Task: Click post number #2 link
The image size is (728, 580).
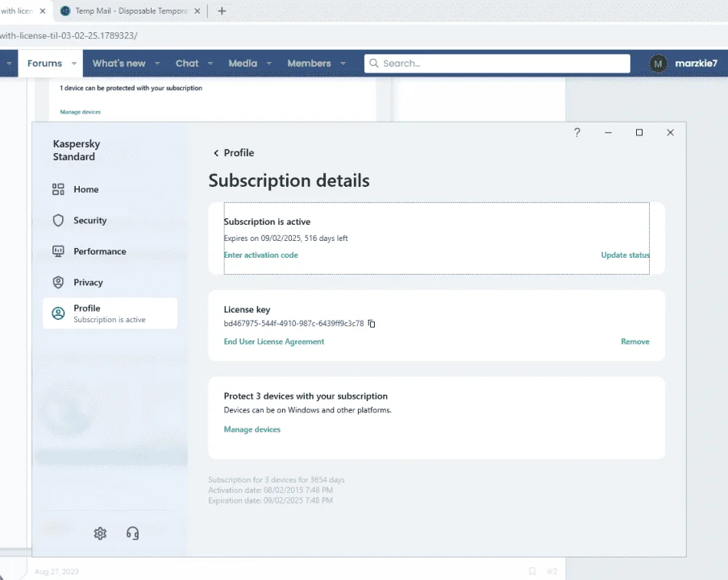Action: click(x=551, y=572)
